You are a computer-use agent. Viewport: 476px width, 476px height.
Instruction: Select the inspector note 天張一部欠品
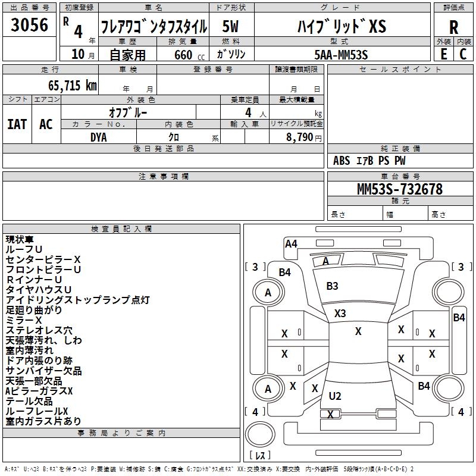click(x=34, y=381)
